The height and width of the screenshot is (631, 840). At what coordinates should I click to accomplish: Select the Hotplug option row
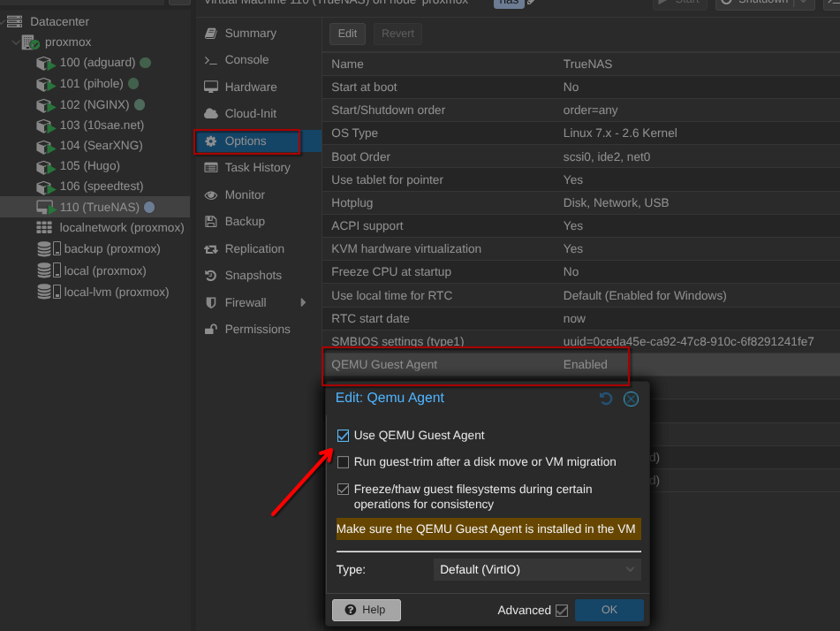coord(580,202)
